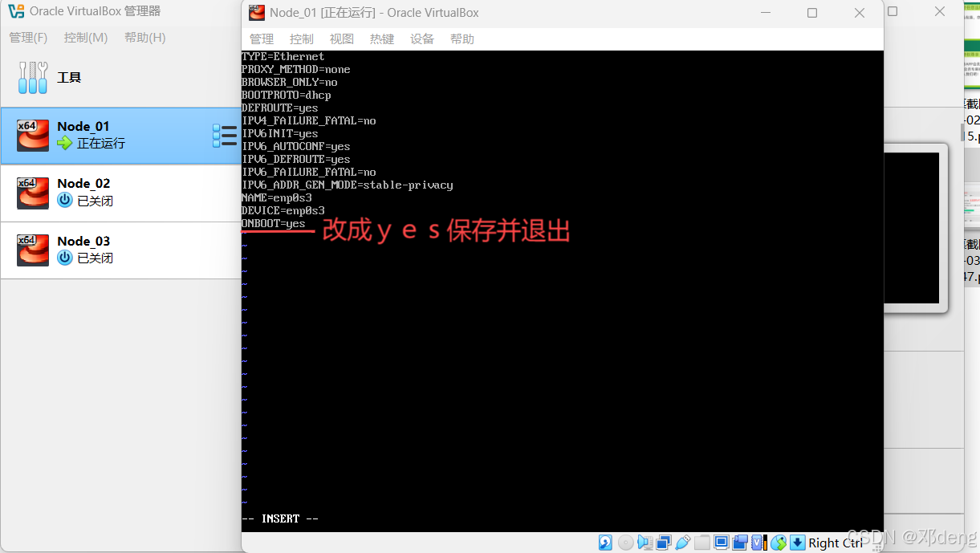980x553 pixels.
Task: Click the display settings icon in VM status bar
Action: (722, 543)
